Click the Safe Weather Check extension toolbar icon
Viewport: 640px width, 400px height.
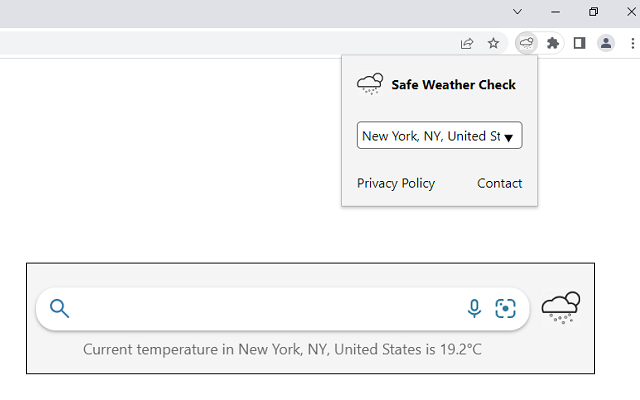527,43
